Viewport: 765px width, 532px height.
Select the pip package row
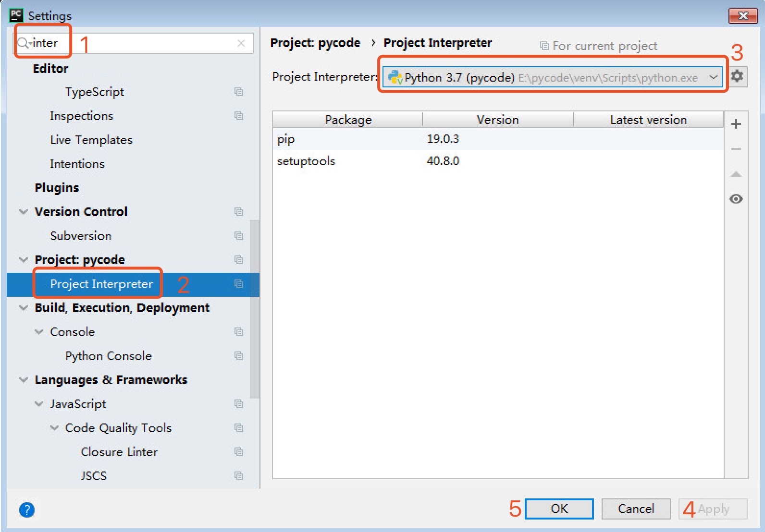pyautogui.click(x=498, y=139)
